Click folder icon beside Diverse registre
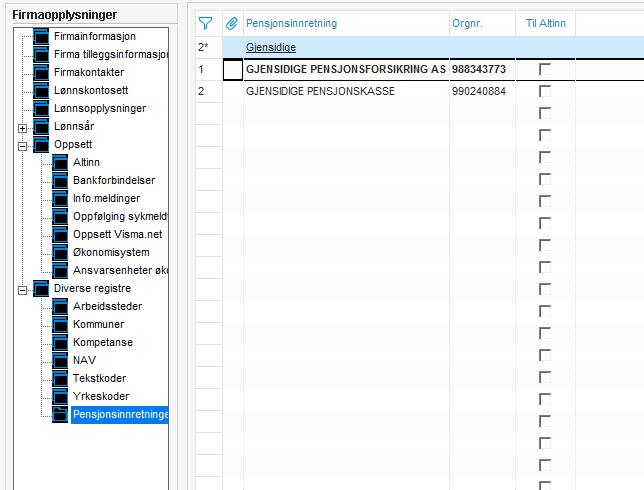 (x=41, y=289)
